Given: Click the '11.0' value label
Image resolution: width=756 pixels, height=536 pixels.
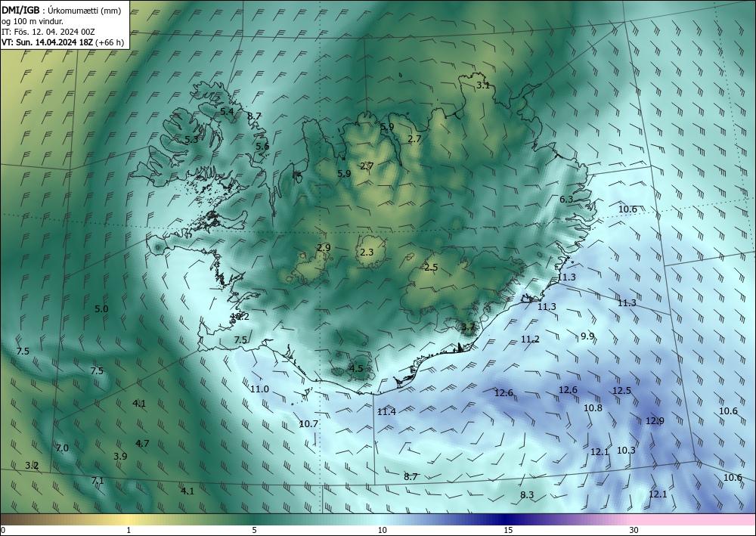Looking at the screenshot, I should pyautogui.click(x=259, y=389).
